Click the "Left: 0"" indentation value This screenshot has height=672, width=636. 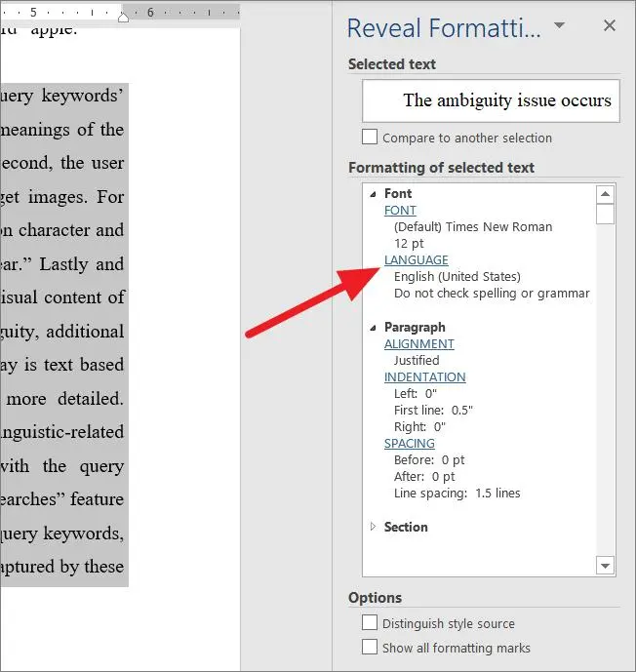[x=415, y=393]
